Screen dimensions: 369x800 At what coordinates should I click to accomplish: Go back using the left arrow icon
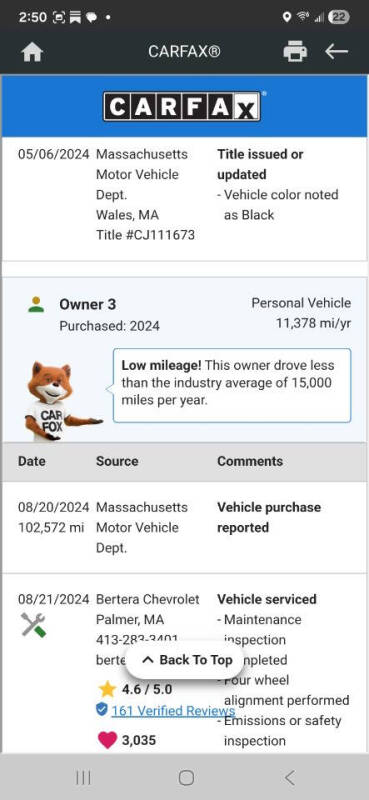(x=336, y=51)
